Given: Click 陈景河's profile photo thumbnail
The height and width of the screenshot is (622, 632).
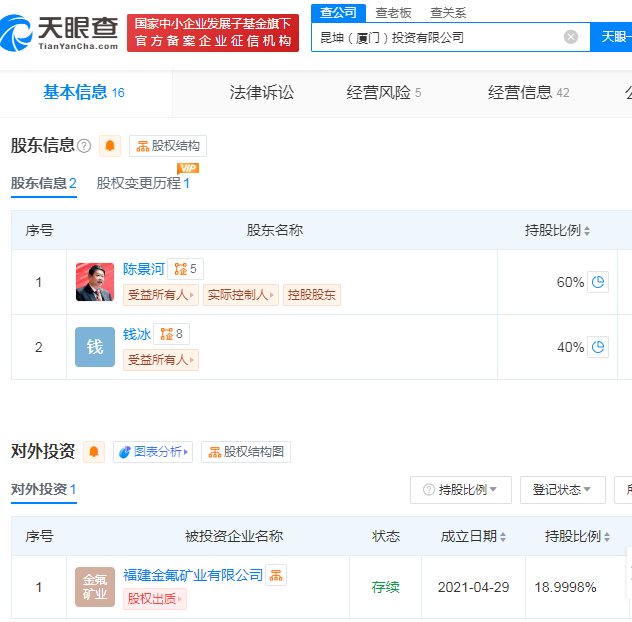Looking at the screenshot, I should (x=95, y=282).
